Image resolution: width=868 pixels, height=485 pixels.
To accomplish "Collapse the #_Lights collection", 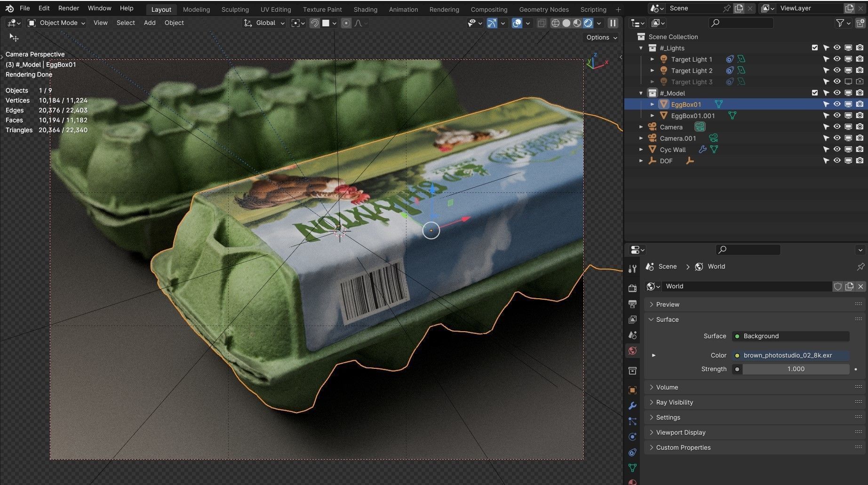I will coord(641,48).
